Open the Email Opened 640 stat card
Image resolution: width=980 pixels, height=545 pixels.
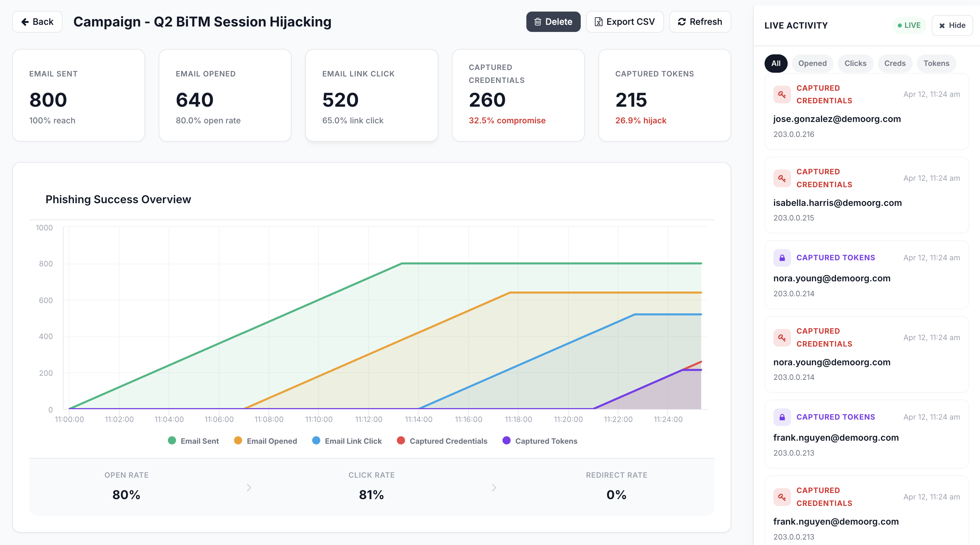(225, 95)
